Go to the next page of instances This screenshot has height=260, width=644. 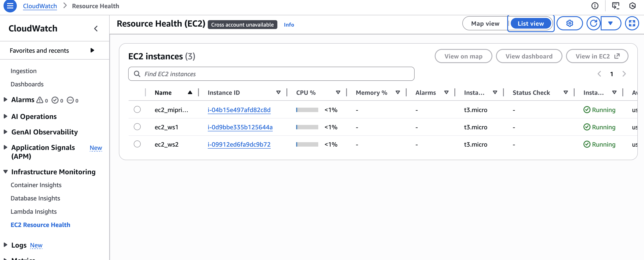click(x=624, y=74)
